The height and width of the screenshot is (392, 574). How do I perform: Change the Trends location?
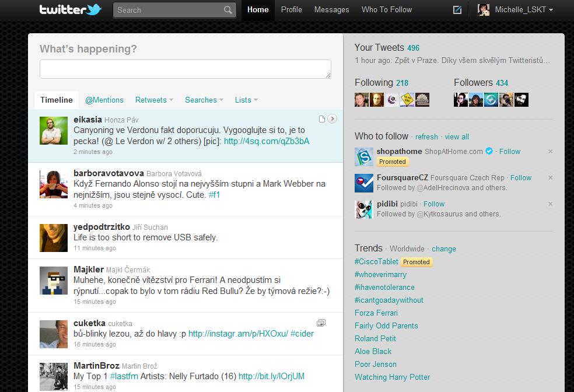444,249
